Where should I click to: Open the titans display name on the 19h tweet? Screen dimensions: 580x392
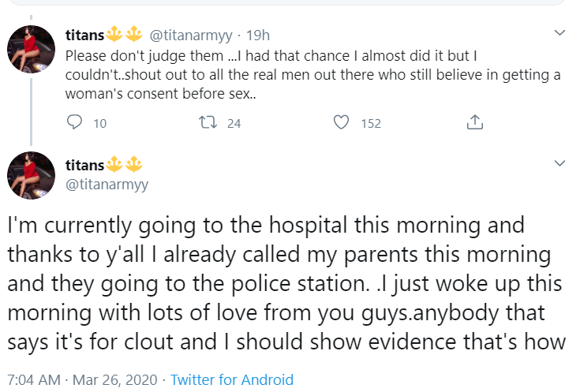(x=84, y=35)
